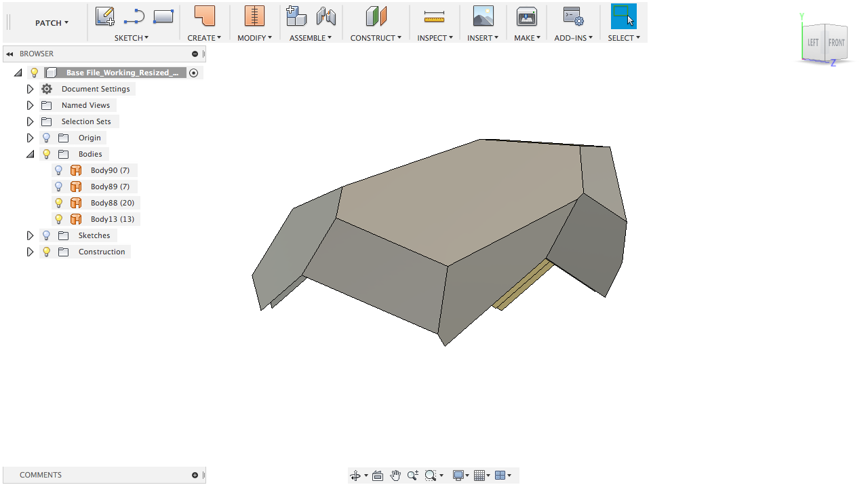This screenshot has height=485, width=868.
Task: Open the CREATE menu
Action: (x=204, y=38)
